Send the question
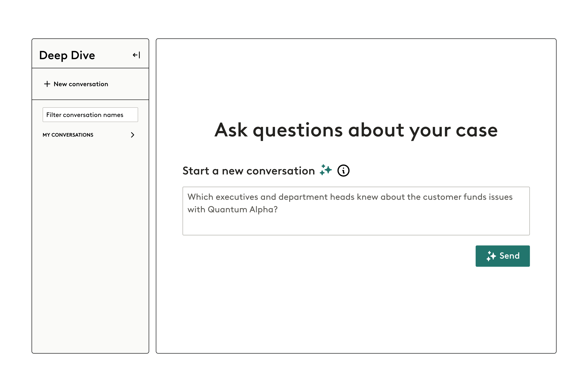588x392 pixels. pos(503,256)
